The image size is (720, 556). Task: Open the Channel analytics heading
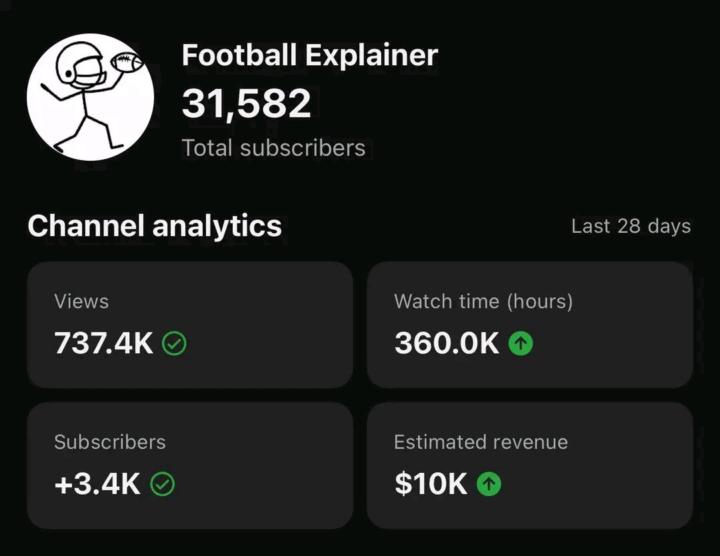tap(155, 226)
